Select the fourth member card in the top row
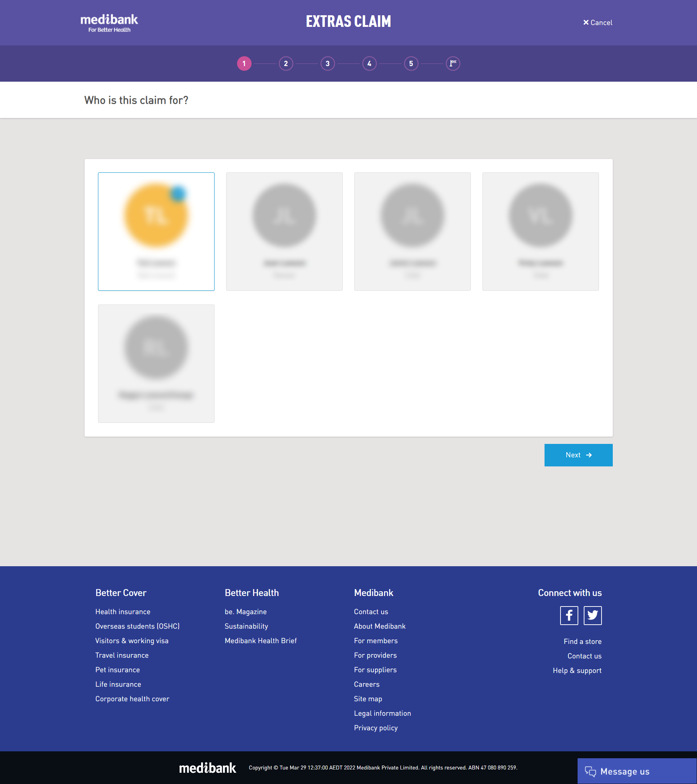The width and height of the screenshot is (697, 784). [541, 231]
